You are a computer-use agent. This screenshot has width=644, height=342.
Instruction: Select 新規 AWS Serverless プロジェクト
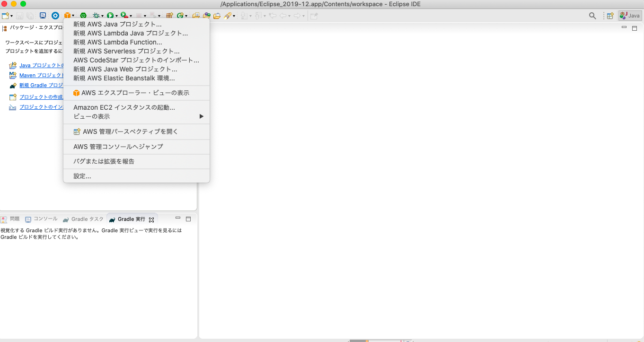(136, 51)
